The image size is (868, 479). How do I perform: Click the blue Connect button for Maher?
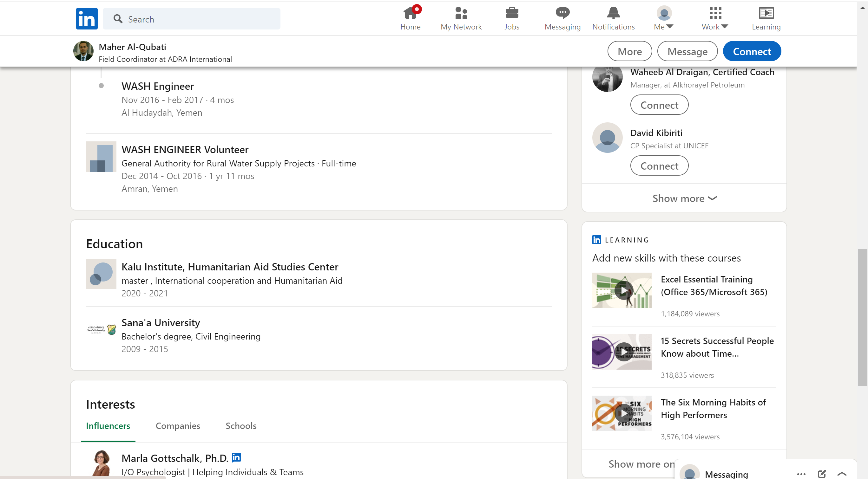[752, 51]
